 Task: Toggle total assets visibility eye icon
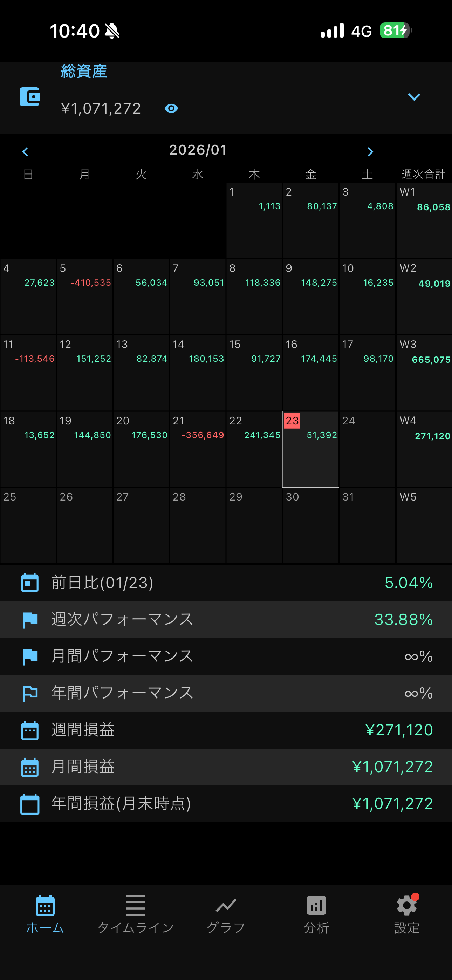[171, 109]
